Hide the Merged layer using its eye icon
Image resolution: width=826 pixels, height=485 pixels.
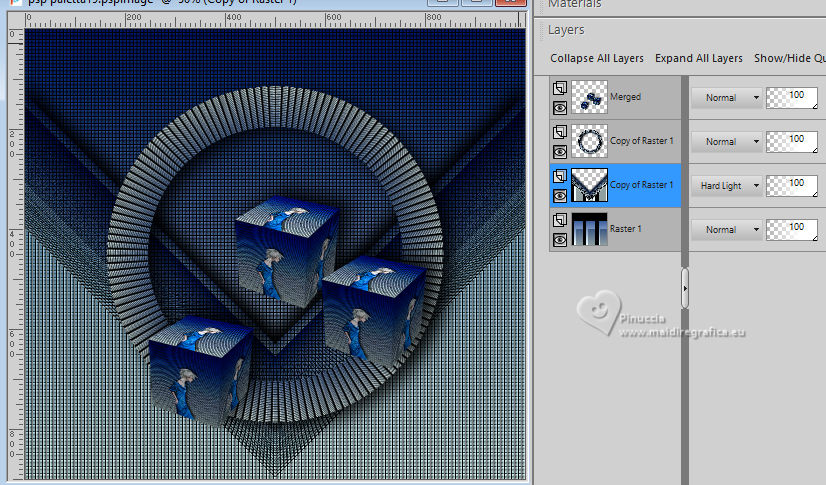[x=559, y=108]
